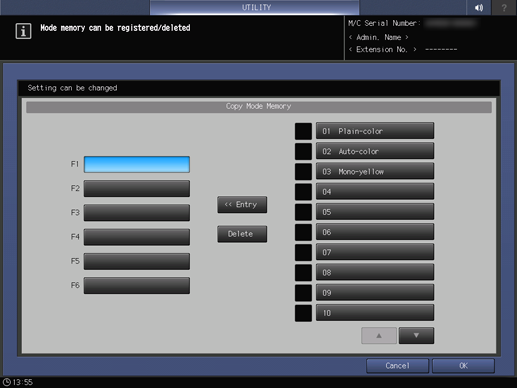Click the Copy Mode Memory header
The height and width of the screenshot is (388, 517).
(x=259, y=106)
